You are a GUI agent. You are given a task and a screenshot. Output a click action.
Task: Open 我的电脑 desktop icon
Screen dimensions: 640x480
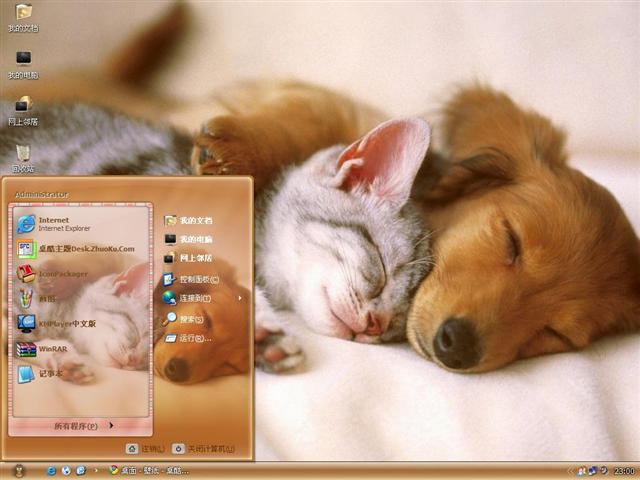[23, 64]
